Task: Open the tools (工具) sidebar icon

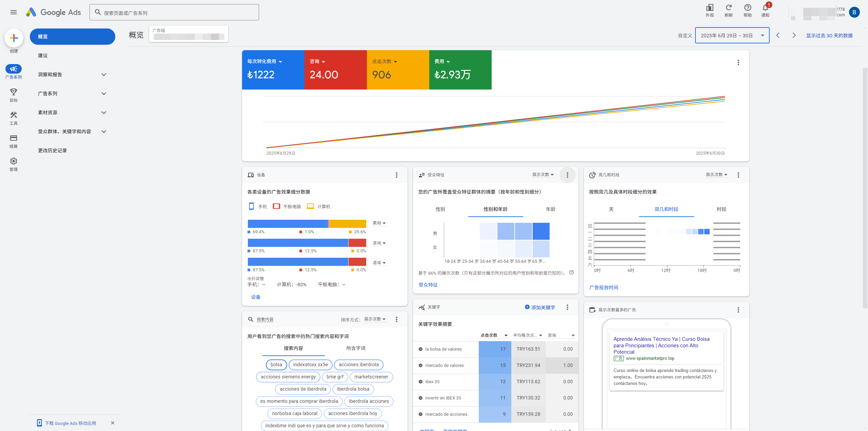Action: pos(14,115)
